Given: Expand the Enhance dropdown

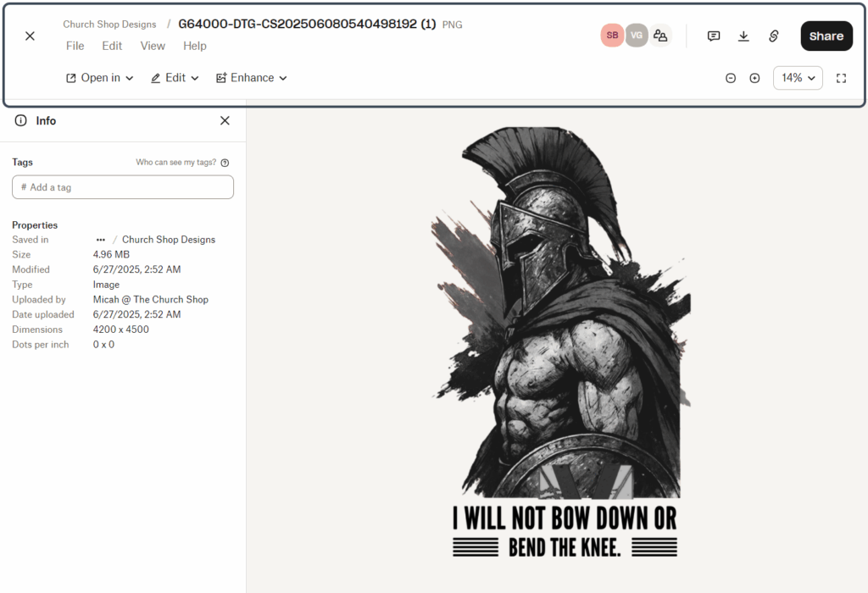Looking at the screenshot, I should tap(252, 78).
